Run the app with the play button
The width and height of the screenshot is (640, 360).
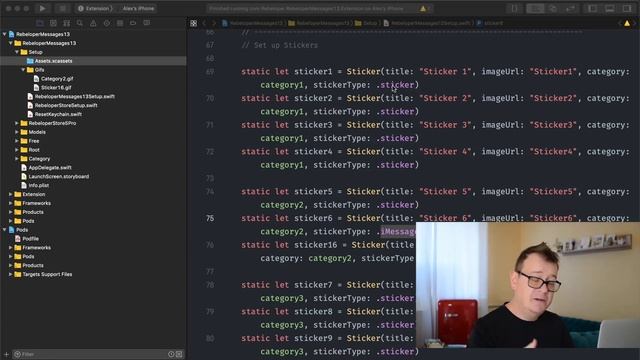[x=42, y=8]
